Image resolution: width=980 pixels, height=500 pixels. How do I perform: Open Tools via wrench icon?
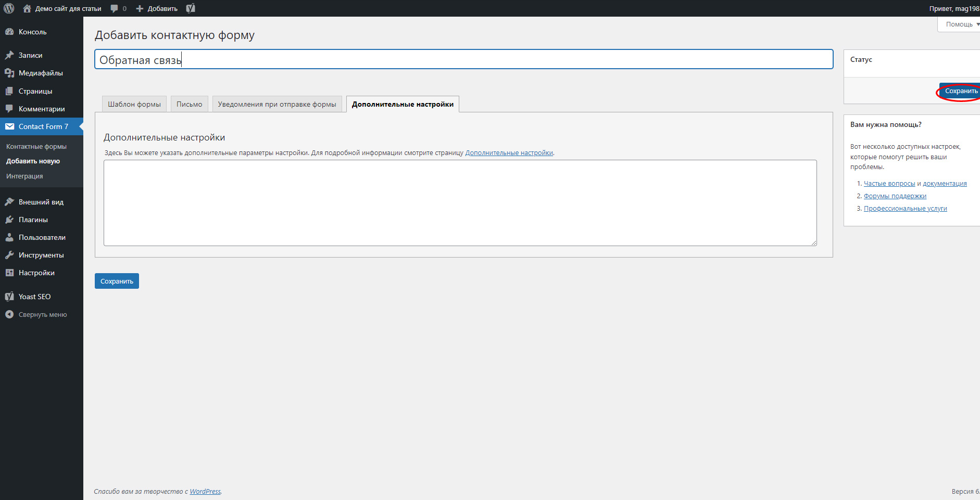point(9,255)
